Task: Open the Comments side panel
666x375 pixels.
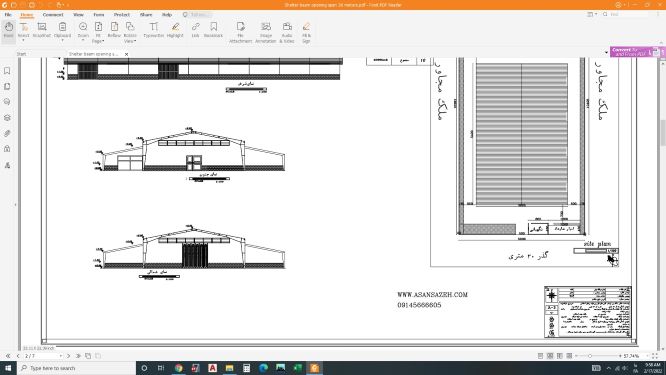Action: coord(7,102)
